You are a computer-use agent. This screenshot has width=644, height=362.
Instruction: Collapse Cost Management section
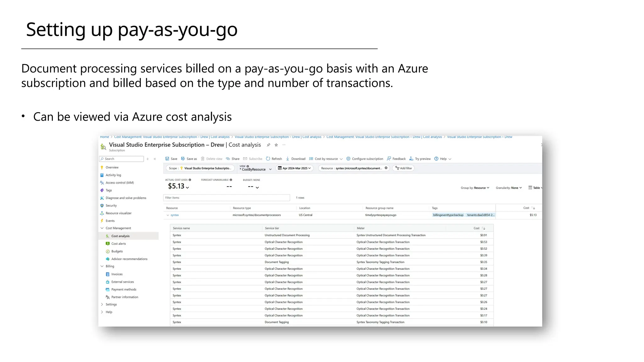click(x=102, y=228)
